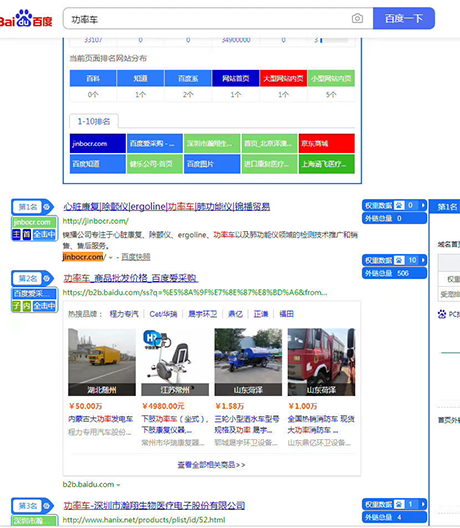Screen dimensions: 460x528
Task: Click the Baidu logo
Action: (x=26, y=19)
